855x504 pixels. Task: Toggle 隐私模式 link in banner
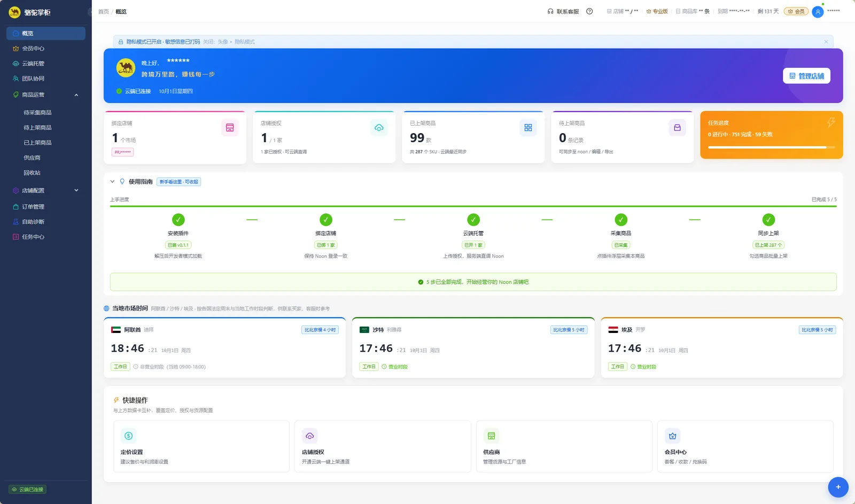(245, 42)
